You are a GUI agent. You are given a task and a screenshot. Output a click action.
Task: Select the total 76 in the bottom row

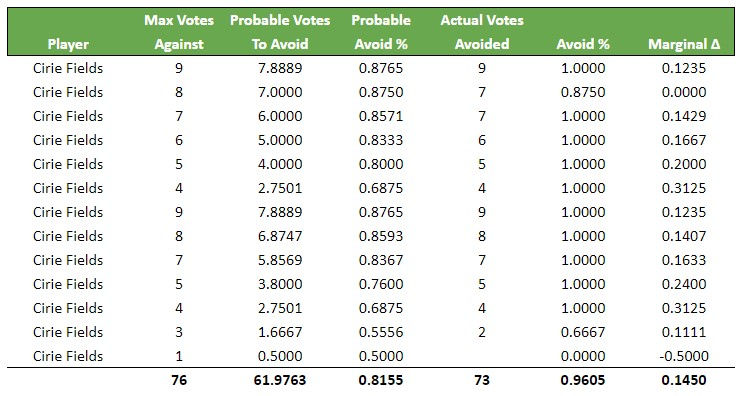tap(179, 380)
